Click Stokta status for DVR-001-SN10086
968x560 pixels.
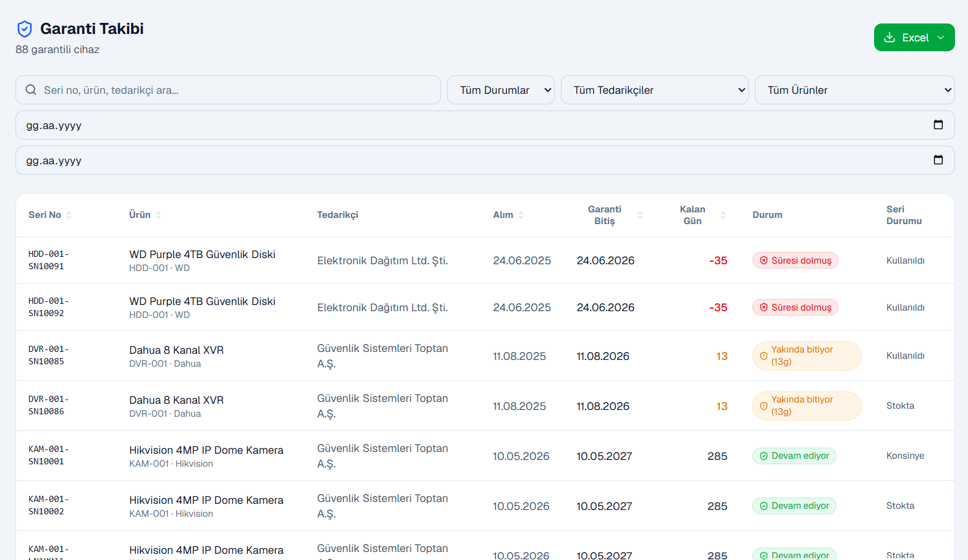900,406
